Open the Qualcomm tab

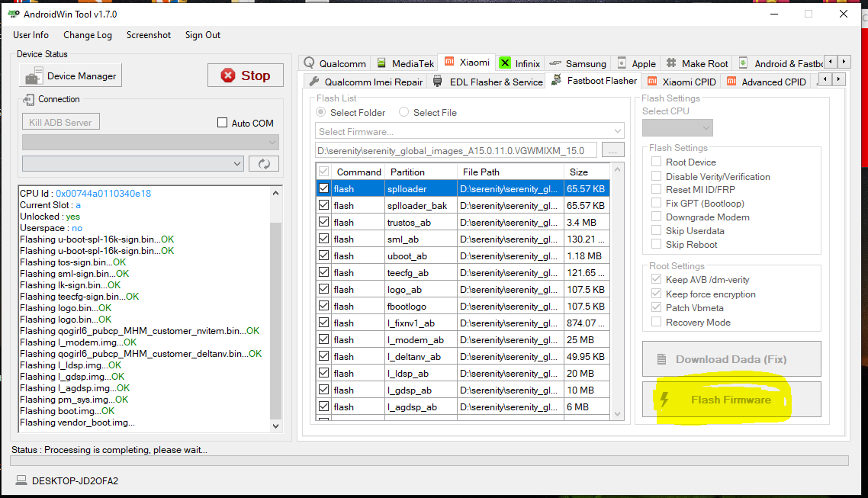335,63
